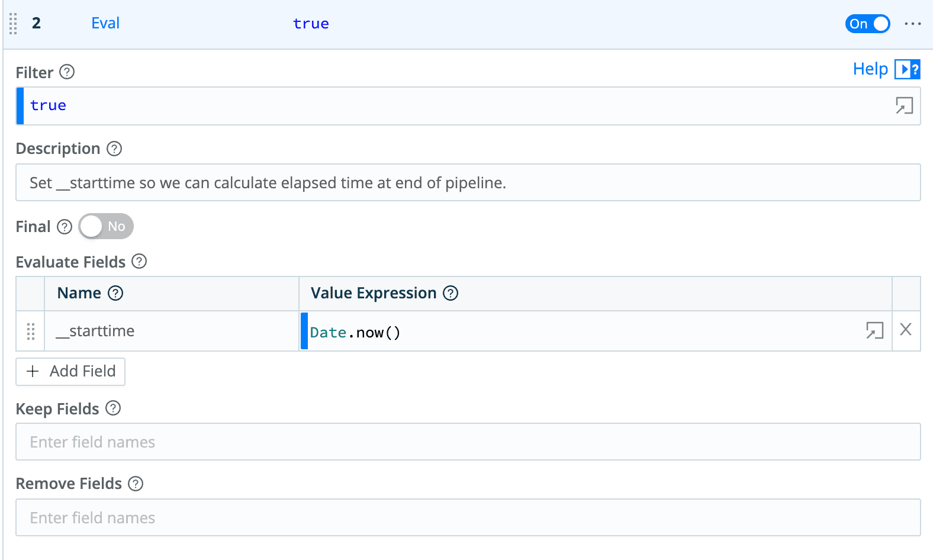Click the Value Expression help icon
Viewport: 933px width, 560px height.
click(x=451, y=293)
